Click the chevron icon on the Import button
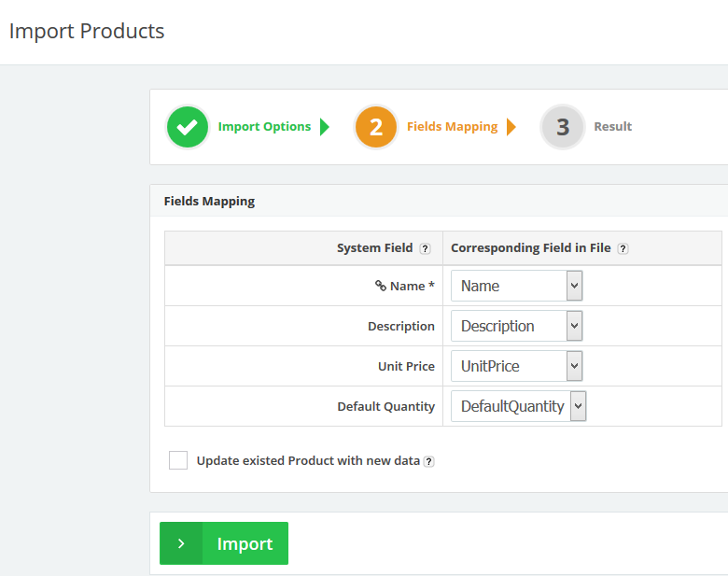Image resolution: width=728 pixels, height=576 pixels. click(181, 543)
